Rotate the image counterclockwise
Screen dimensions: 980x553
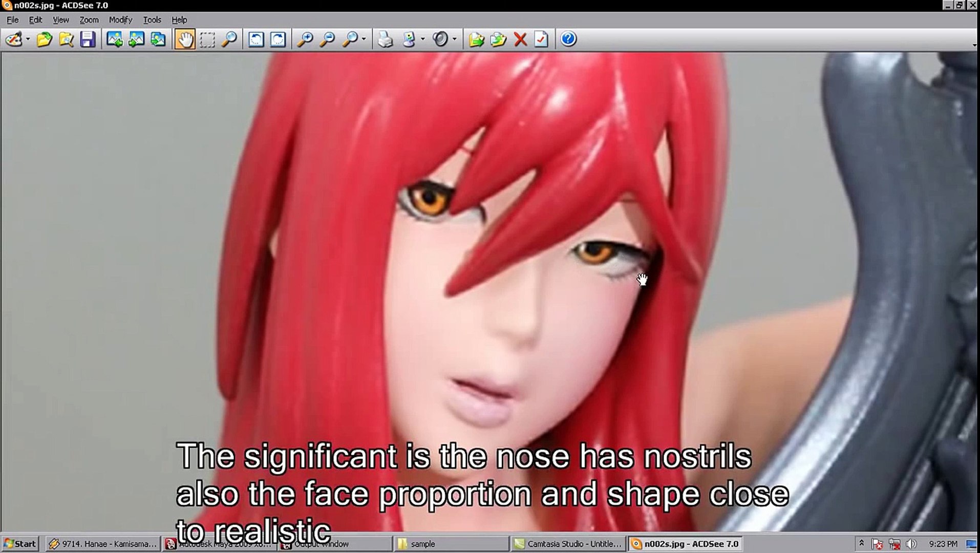[256, 39]
